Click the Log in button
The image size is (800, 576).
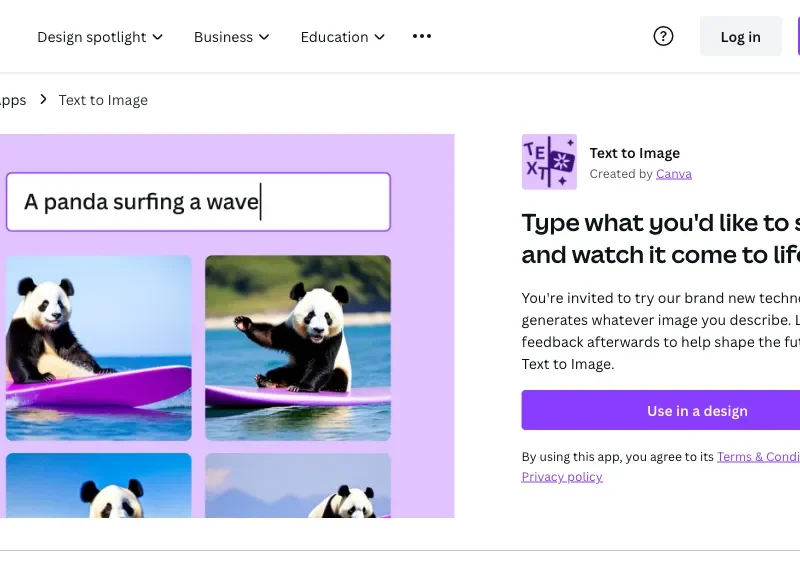tap(740, 36)
